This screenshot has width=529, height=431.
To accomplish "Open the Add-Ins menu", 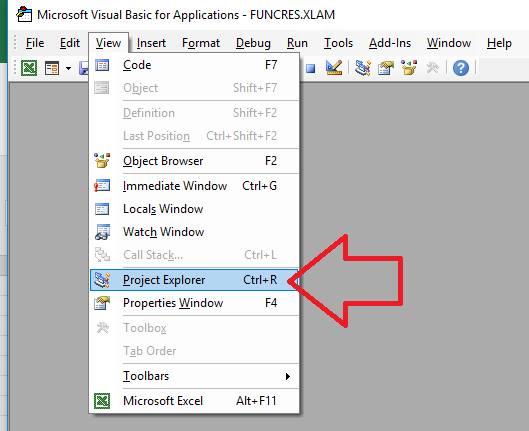I will coord(390,43).
